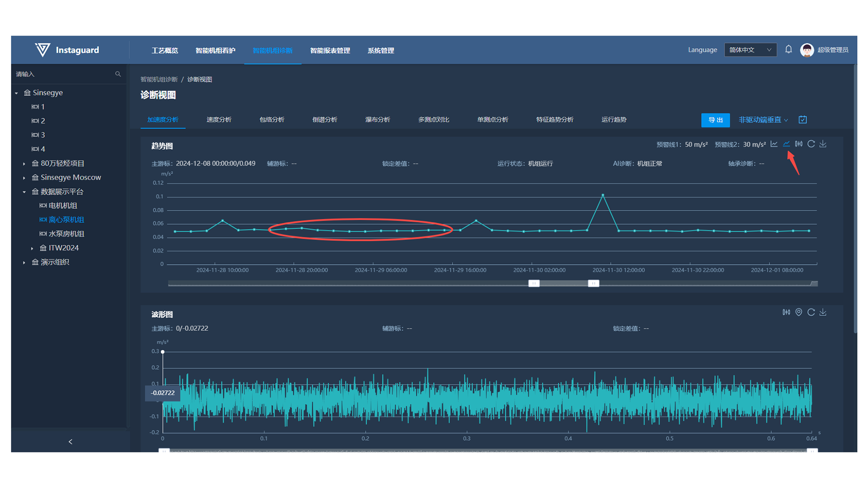The width and height of the screenshot is (868, 488).
Task: Open the 简体中文 language dropdown
Action: 750,50
